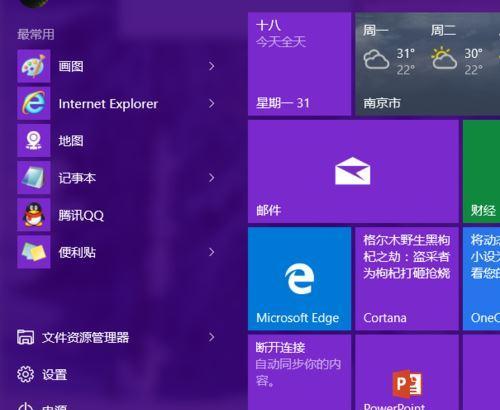The image size is (500, 410).
Task: Click the Monday cloudy weather icon
Action: pyautogui.click(x=376, y=59)
